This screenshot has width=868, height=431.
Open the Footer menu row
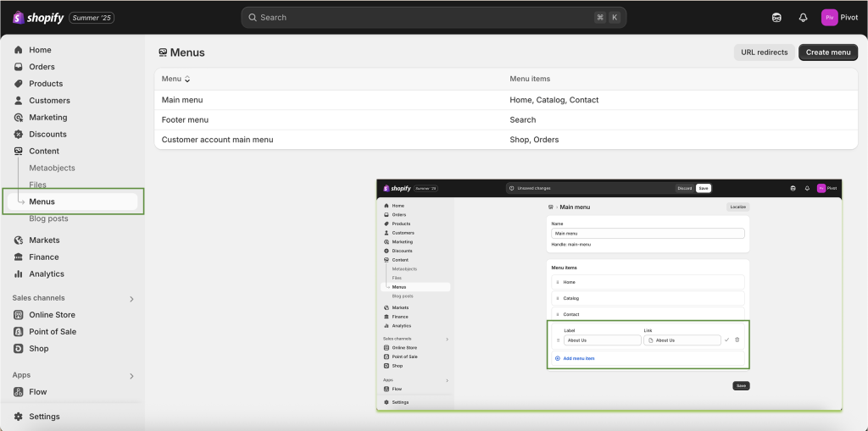506,120
